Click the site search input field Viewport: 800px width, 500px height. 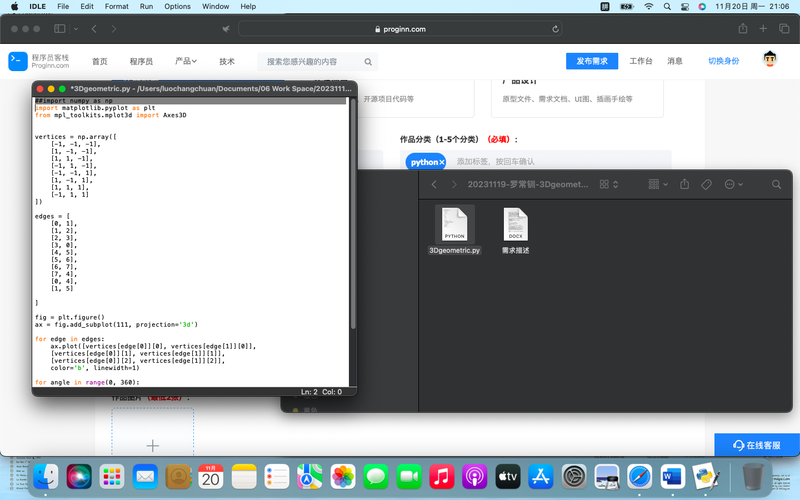[308, 62]
